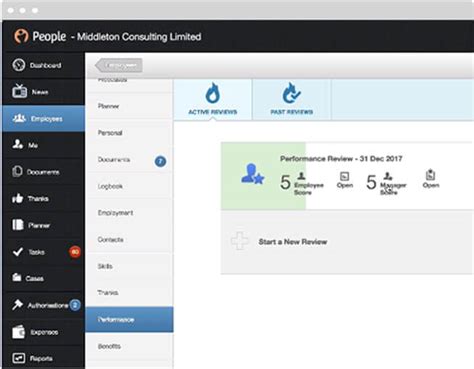Switch to the Active Reviews tab
Screen dimensions: 474x369
pos(213,99)
